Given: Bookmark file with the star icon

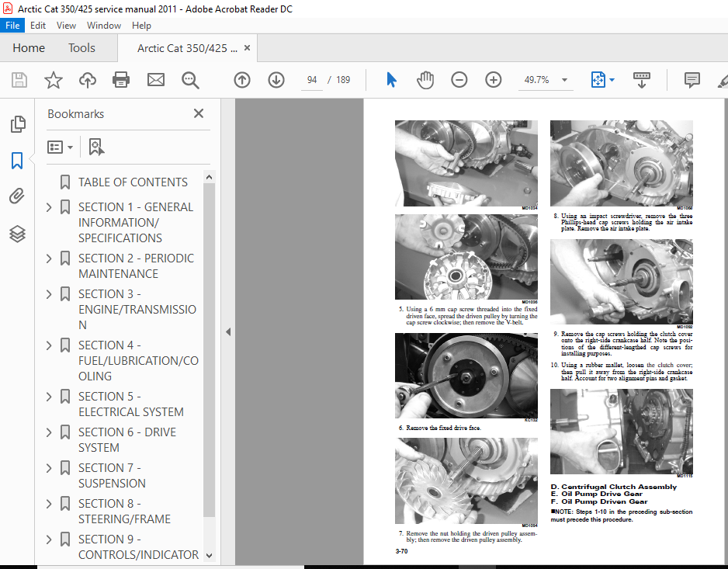Looking at the screenshot, I should click(54, 80).
